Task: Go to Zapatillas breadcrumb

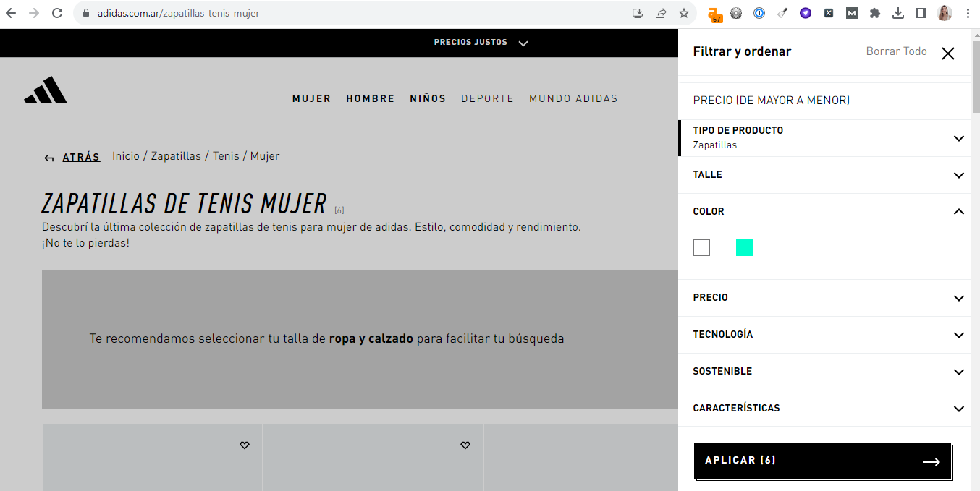Action: point(176,156)
